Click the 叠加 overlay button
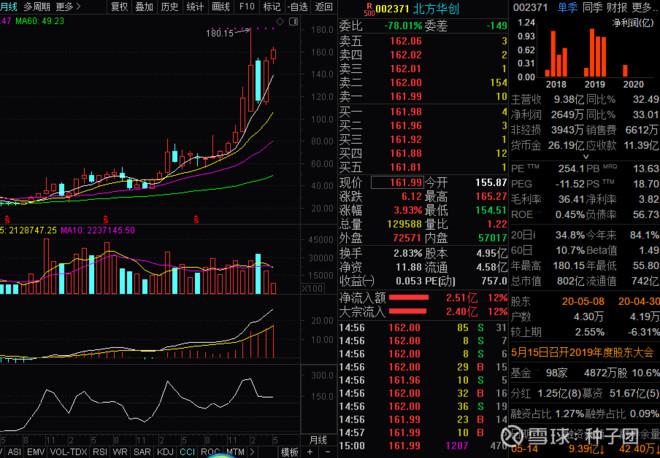The width and height of the screenshot is (660, 458). point(144,7)
